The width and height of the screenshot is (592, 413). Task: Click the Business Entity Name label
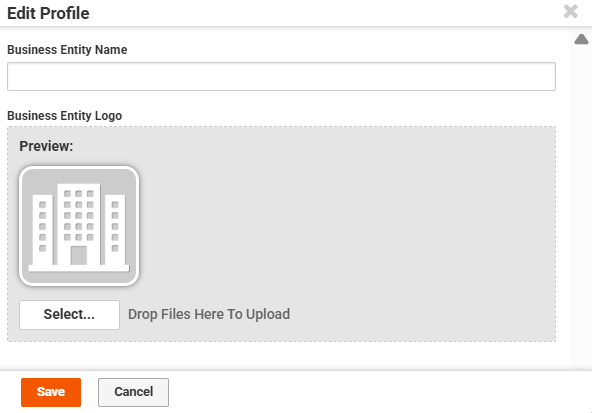[x=67, y=49]
